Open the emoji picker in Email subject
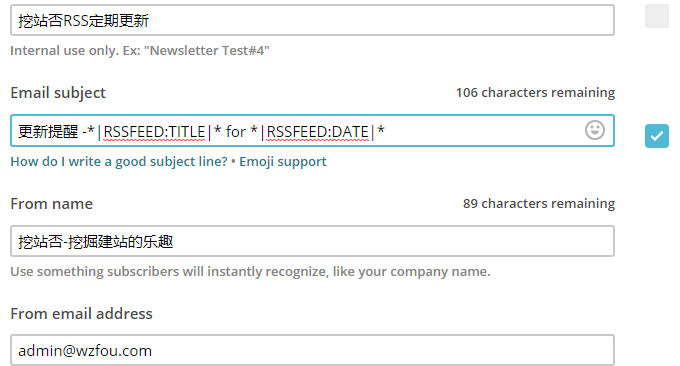 595,130
